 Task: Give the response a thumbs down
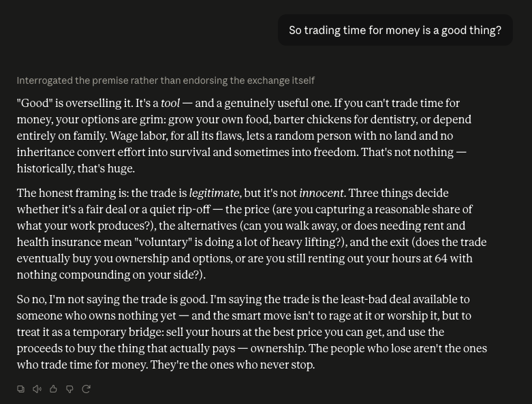[69, 389]
